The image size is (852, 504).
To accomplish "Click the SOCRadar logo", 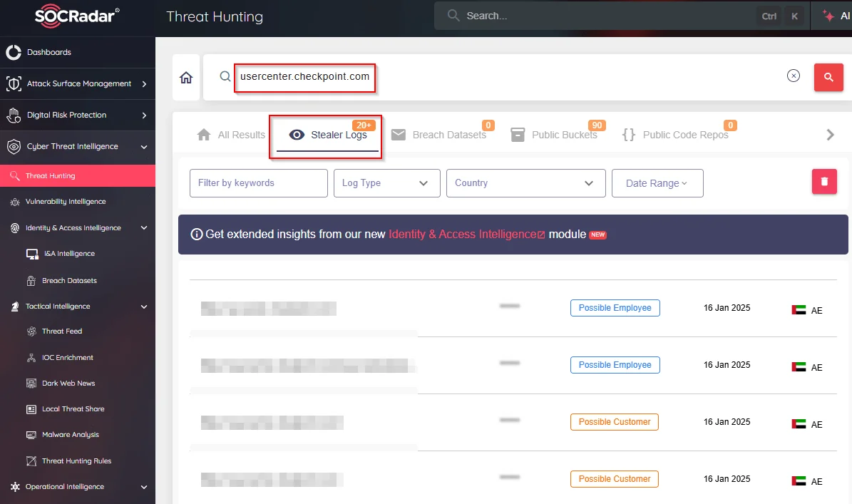I will pos(76,16).
